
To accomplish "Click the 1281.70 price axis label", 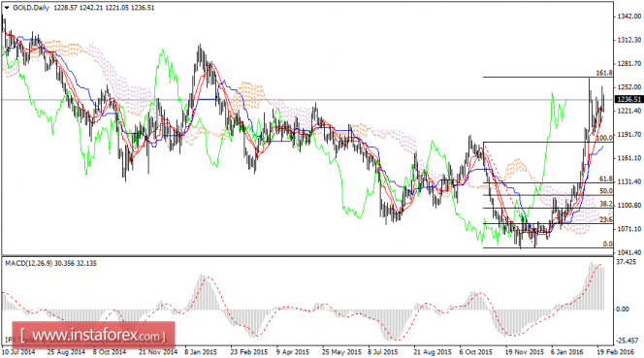I will point(628,64).
